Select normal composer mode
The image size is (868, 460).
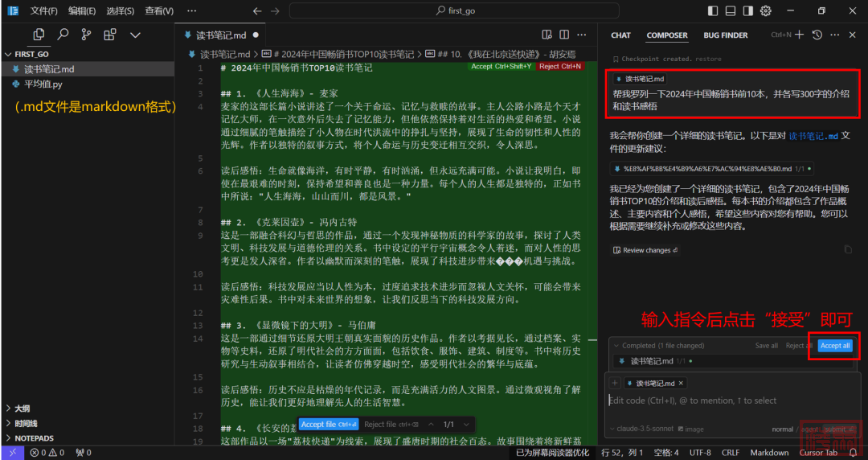(782, 429)
